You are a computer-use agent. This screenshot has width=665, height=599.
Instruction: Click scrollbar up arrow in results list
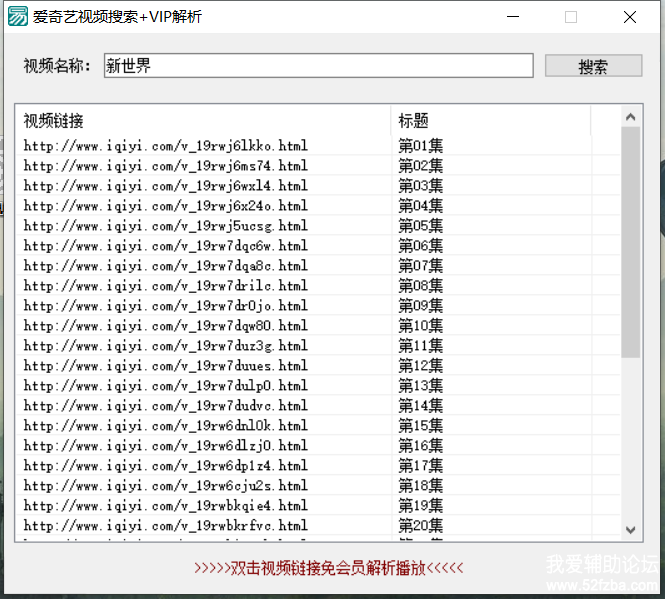pyautogui.click(x=630, y=117)
